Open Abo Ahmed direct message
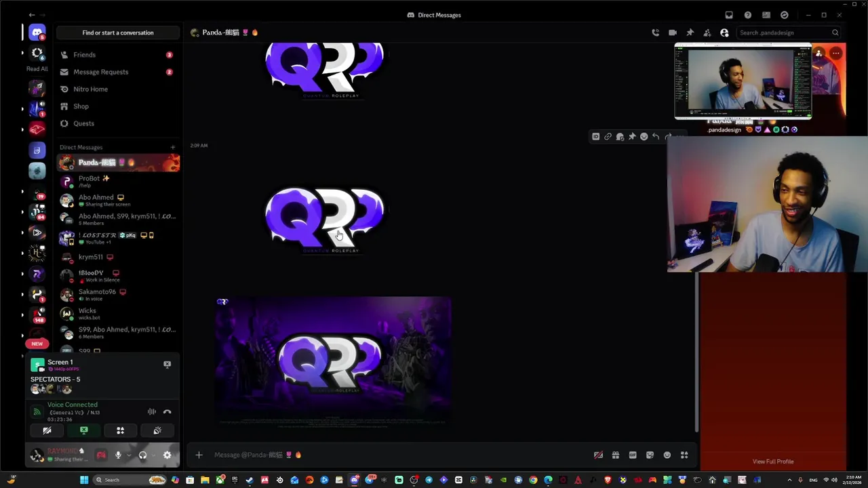 [x=118, y=200]
